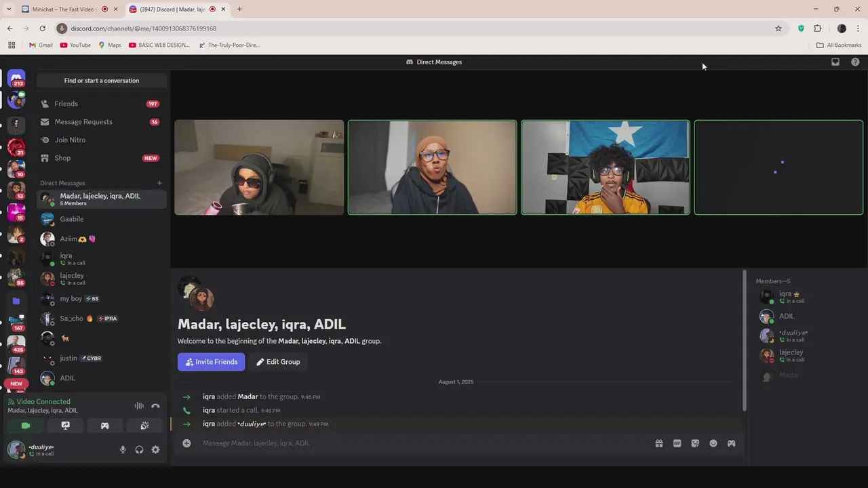Click the chat scrollbar
The width and height of the screenshot is (868, 488).
point(745,340)
